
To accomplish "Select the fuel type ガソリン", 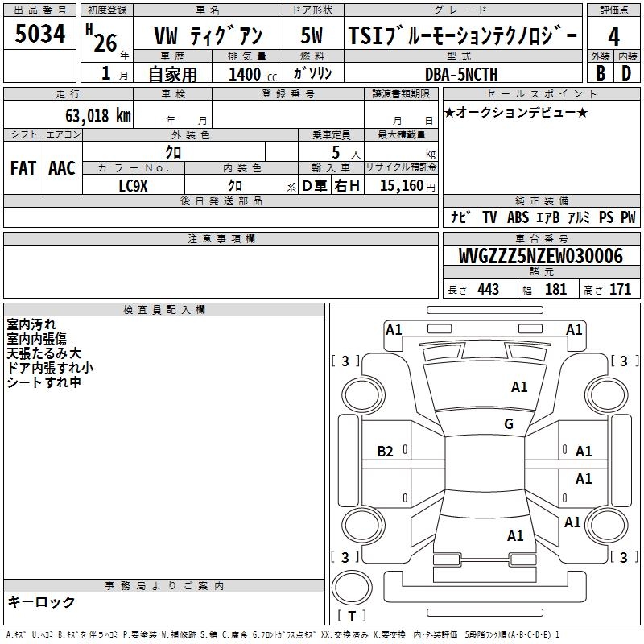I will (x=312, y=73).
